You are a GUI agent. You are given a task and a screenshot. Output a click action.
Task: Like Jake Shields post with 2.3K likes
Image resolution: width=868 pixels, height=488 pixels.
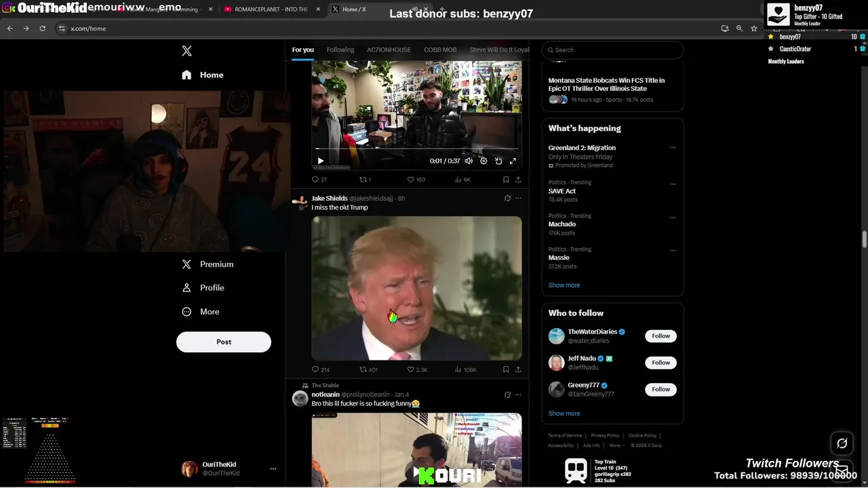pyautogui.click(x=417, y=369)
